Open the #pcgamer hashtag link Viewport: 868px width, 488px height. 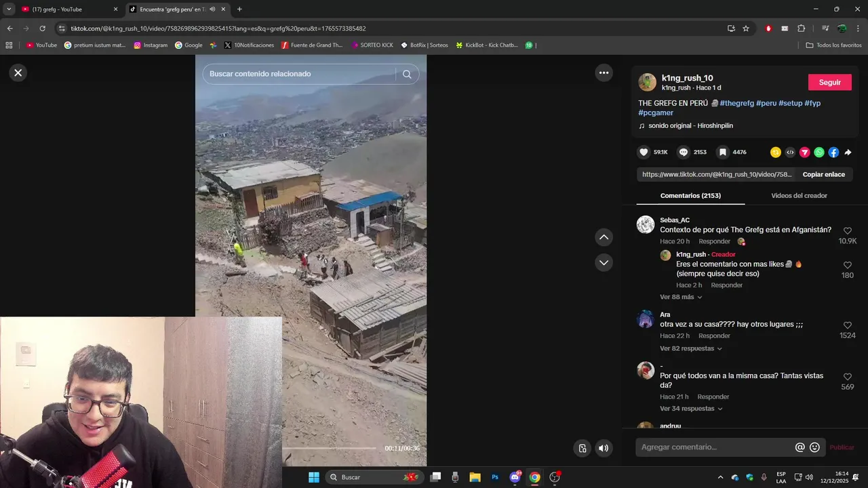[656, 113]
